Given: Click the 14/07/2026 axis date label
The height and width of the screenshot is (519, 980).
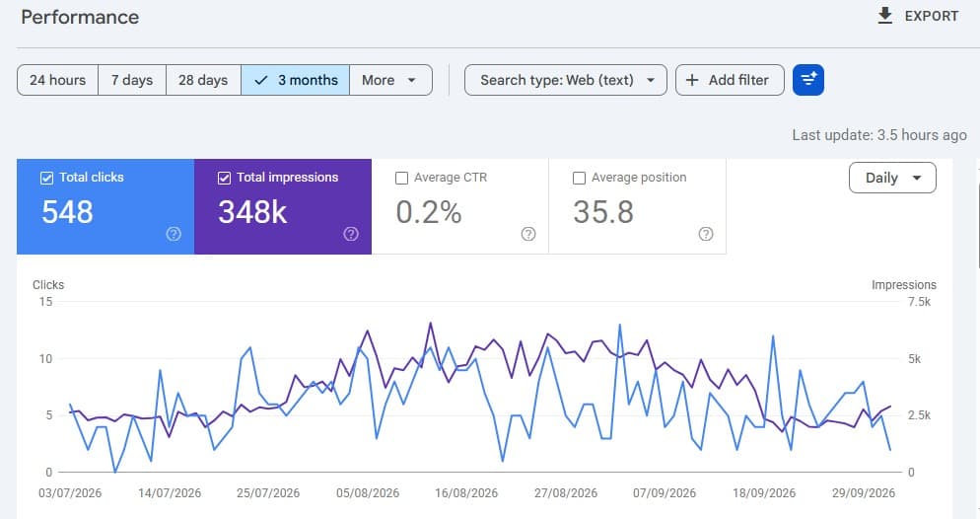Looking at the screenshot, I should pyautogui.click(x=170, y=492).
